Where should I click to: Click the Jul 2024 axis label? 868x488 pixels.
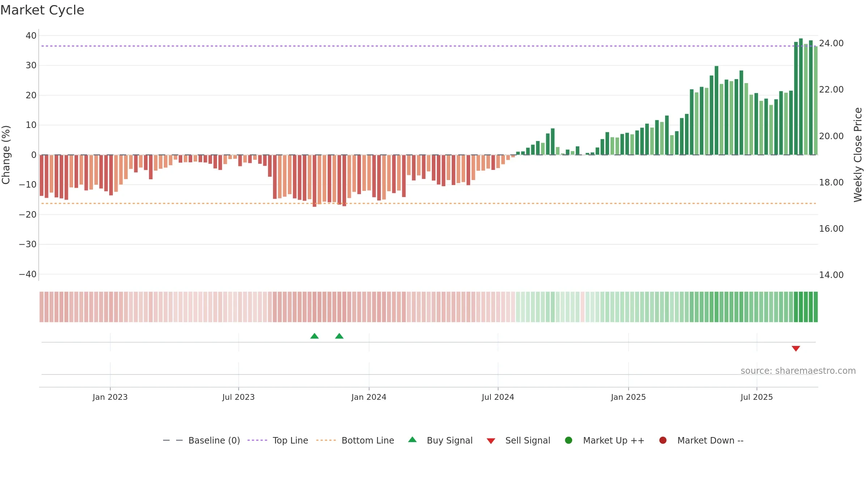498,397
